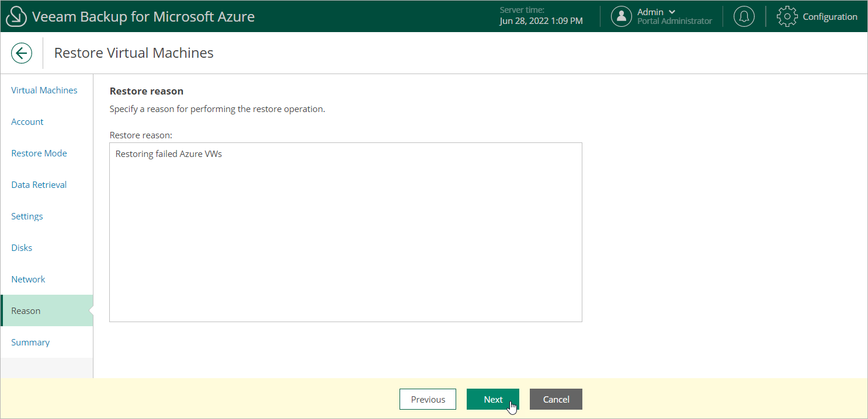Image resolution: width=868 pixels, height=419 pixels.
Task: Click the 'Specify a reason' description text
Action: 217,109
